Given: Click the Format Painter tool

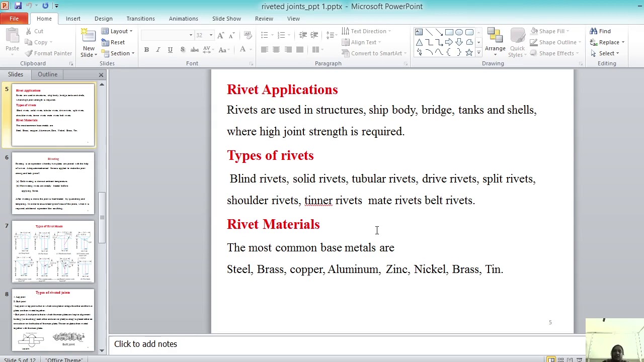Looking at the screenshot, I should (x=48, y=53).
